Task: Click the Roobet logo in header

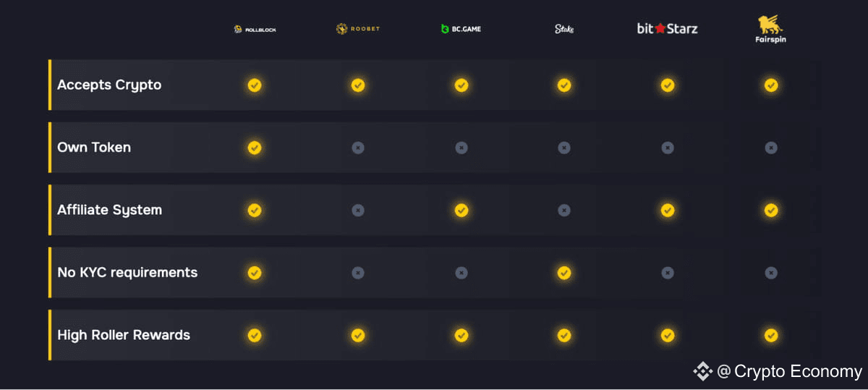Action: [357, 29]
